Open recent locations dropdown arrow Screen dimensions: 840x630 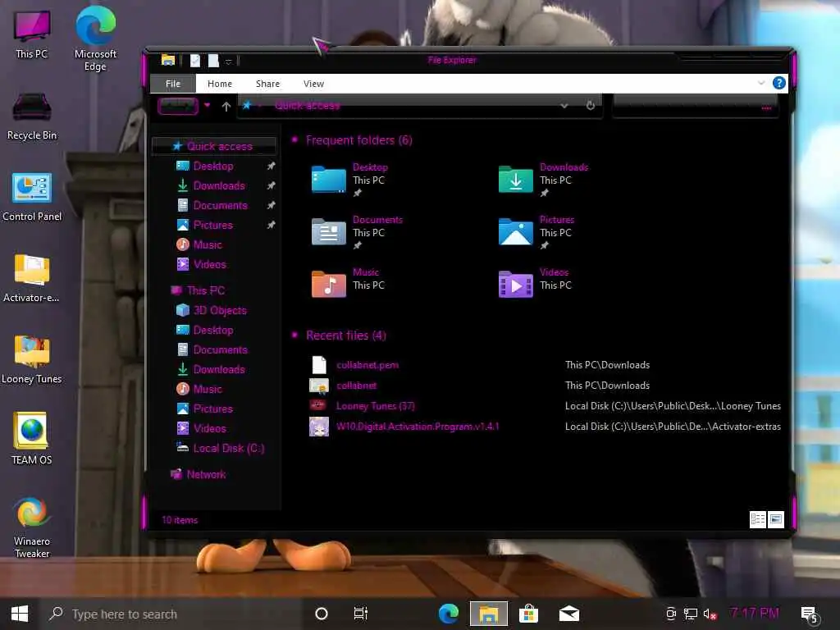pyautogui.click(x=208, y=105)
